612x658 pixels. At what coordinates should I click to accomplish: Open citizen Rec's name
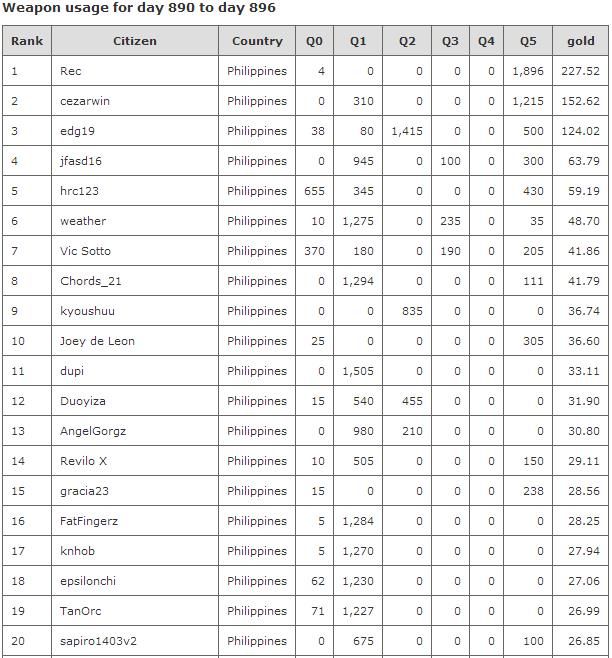point(71,71)
